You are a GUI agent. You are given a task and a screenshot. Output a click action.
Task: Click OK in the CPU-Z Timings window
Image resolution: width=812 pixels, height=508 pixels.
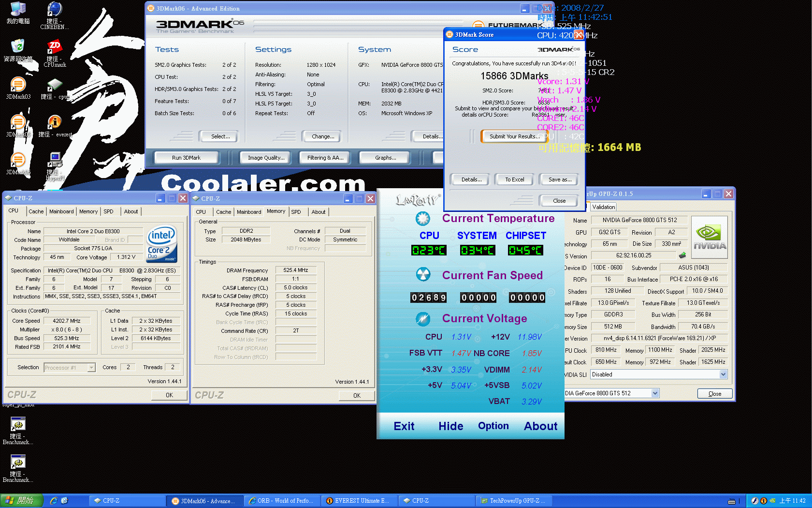click(x=357, y=396)
